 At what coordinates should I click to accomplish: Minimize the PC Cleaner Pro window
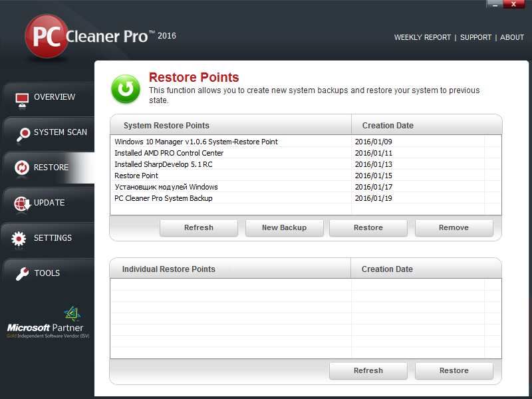(x=495, y=4)
